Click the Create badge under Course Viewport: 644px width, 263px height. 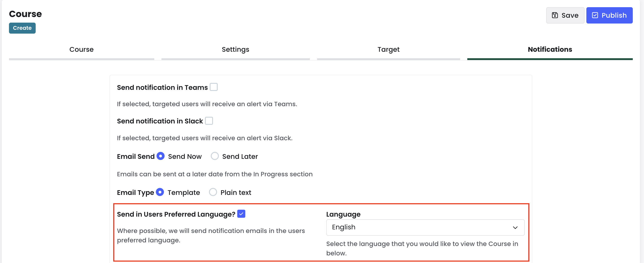click(22, 28)
